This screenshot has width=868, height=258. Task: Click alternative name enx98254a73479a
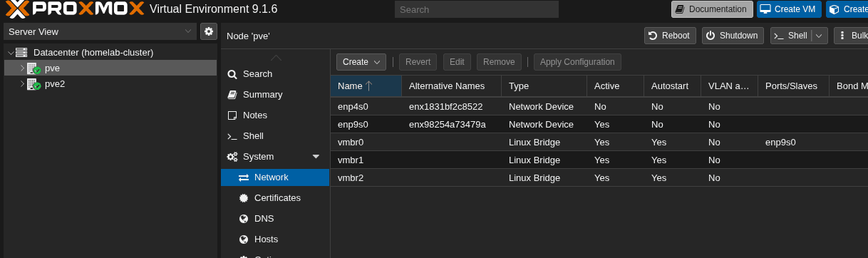tap(447, 124)
